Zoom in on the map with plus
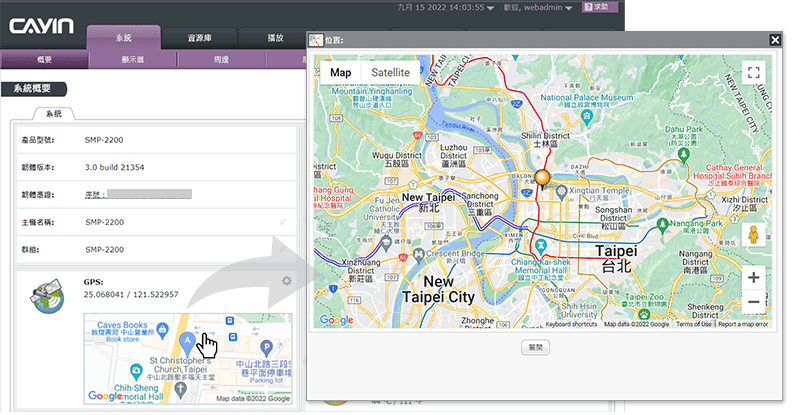 (754, 278)
